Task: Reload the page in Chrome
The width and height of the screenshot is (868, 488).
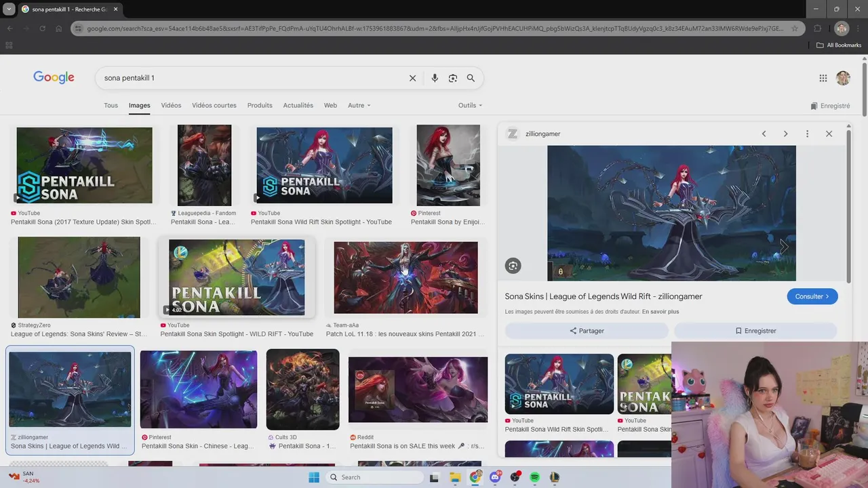Action: (42, 28)
